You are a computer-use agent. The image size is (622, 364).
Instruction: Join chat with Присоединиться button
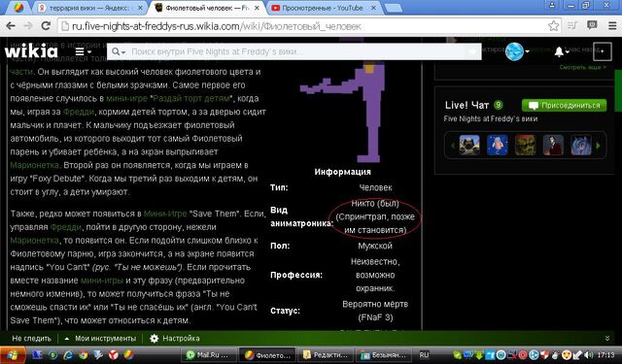click(564, 106)
